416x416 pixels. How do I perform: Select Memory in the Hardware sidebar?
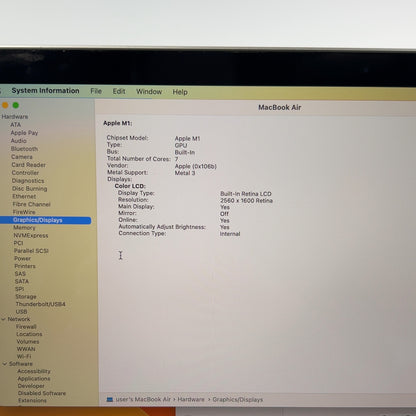(x=24, y=228)
